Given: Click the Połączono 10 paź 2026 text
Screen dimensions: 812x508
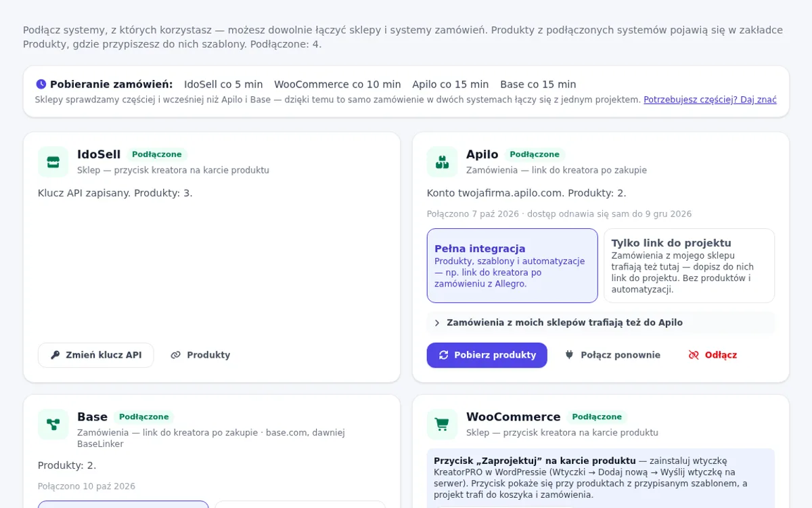Looking at the screenshot, I should tap(87, 486).
